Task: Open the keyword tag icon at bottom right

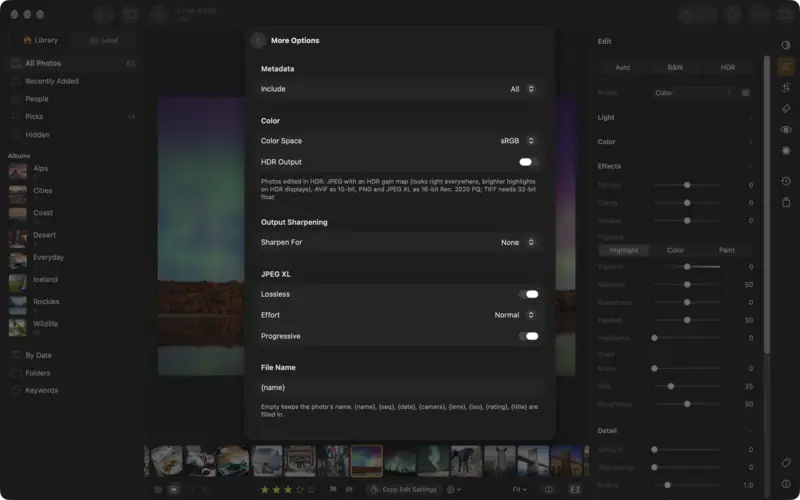Action: pos(786,463)
